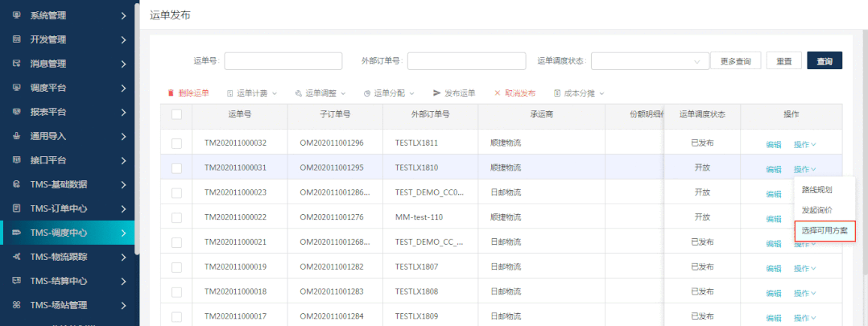Check the row for TM202011000032
This screenshot has height=326, width=868.
tap(176, 143)
